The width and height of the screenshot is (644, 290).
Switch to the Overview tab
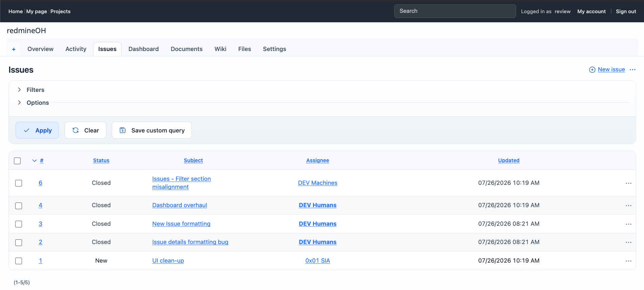pos(40,49)
